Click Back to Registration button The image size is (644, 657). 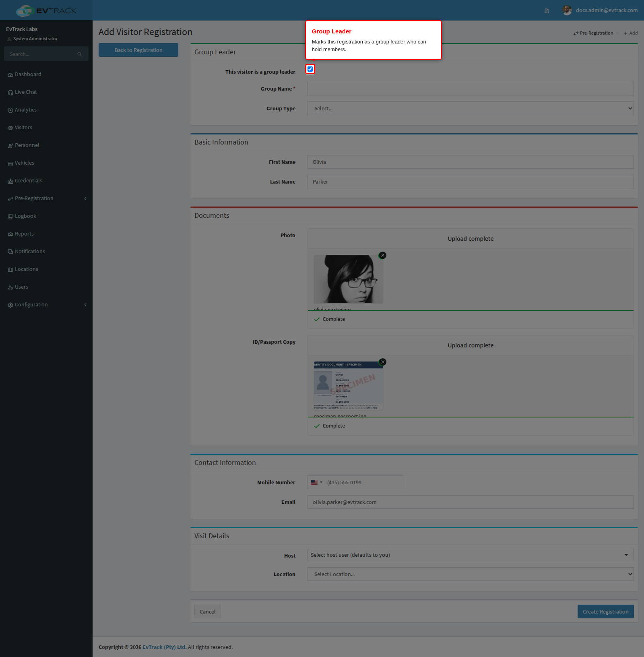pyautogui.click(x=138, y=50)
